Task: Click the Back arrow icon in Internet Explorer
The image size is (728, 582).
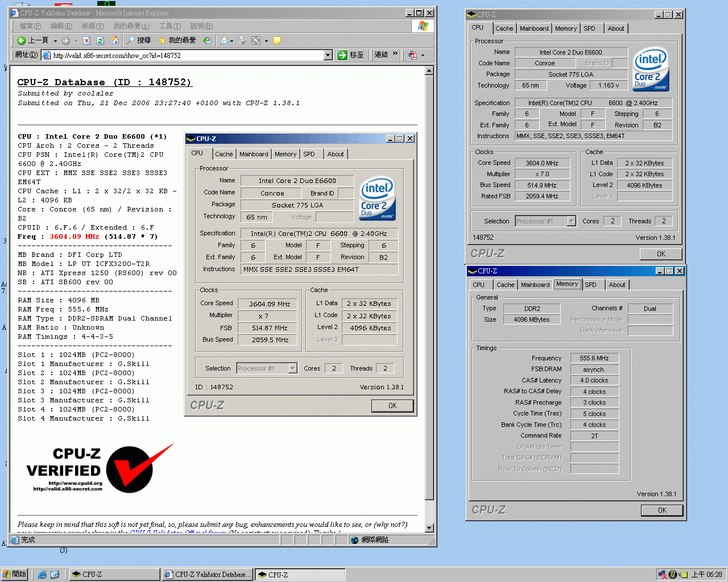Action: tap(21, 40)
